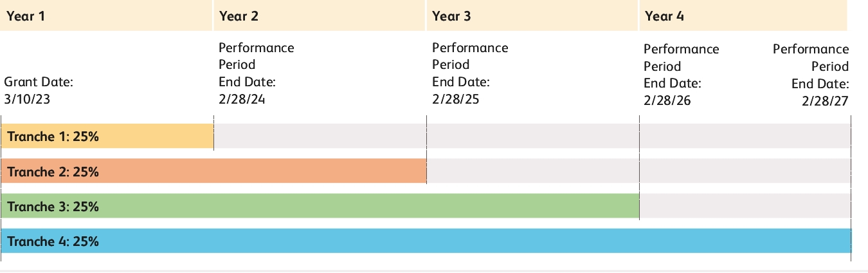Click the green 'Tranche 3: 25%' bar
The width and height of the screenshot is (868, 273).
pyautogui.click(x=320, y=207)
